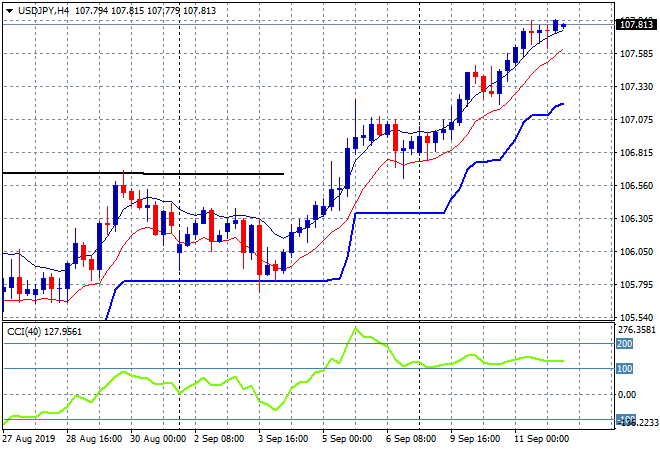The image size is (660, 450).
Task: Click the 9 Sep 16:00 time label
Action: coord(475,439)
